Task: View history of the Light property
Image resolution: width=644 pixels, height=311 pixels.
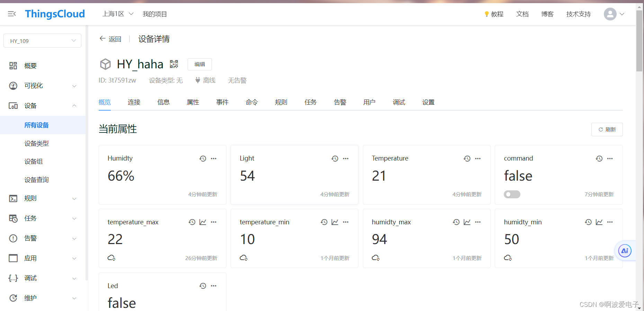Action: [335, 158]
